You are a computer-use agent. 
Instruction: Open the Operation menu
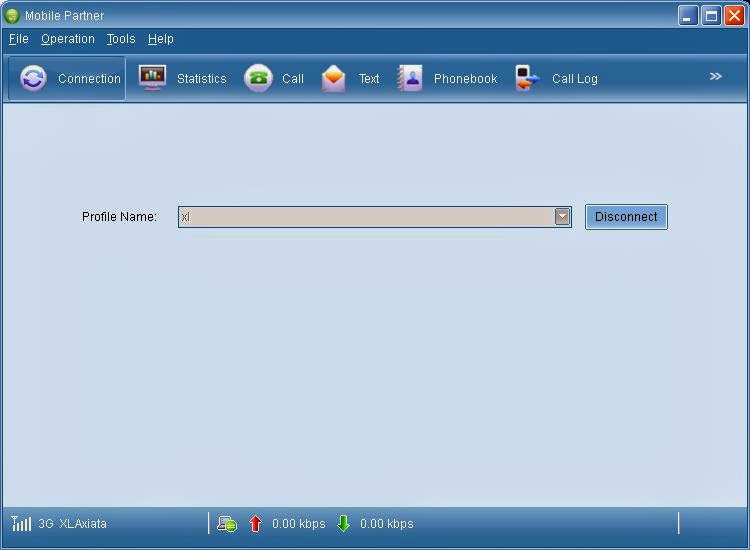(68, 39)
